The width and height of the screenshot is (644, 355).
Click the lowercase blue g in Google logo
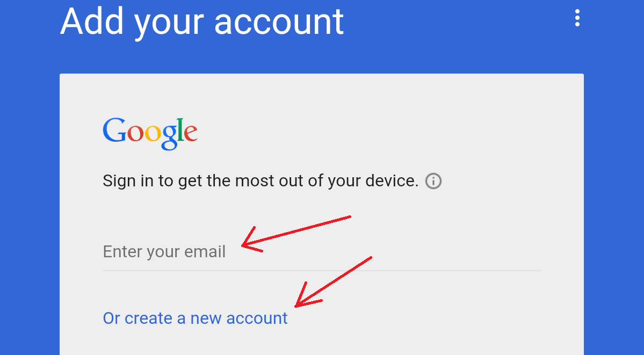click(x=169, y=137)
